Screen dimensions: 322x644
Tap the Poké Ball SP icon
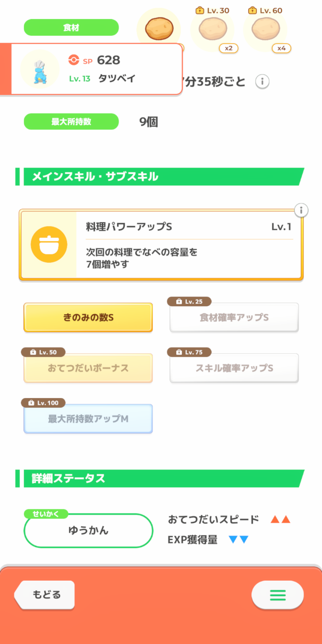(74, 60)
